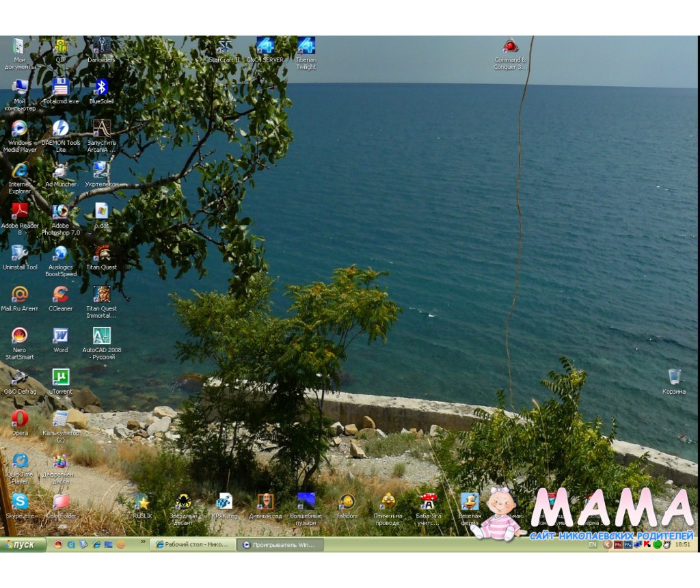The height and width of the screenshot is (588, 700).
Task: Select the Titan Quest desktop icon
Action: click(x=101, y=254)
